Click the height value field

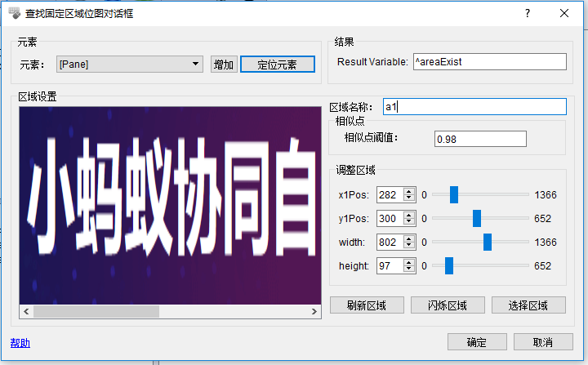(390, 265)
